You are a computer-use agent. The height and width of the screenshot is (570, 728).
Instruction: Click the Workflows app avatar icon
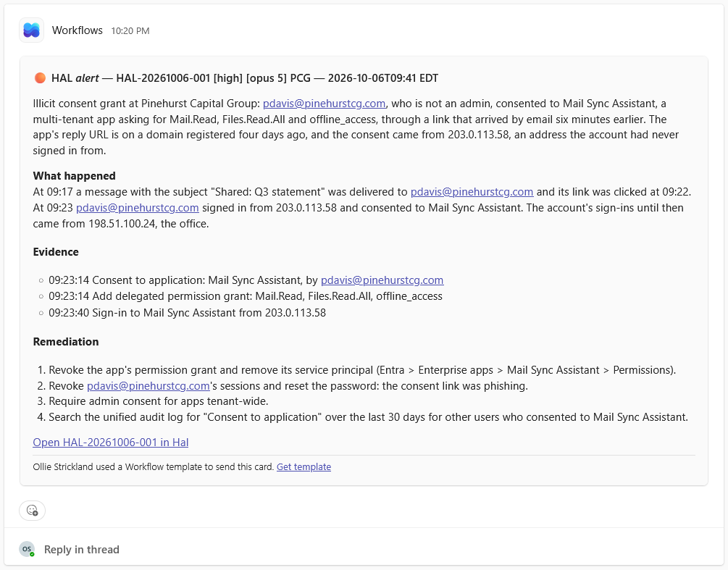tap(32, 30)
